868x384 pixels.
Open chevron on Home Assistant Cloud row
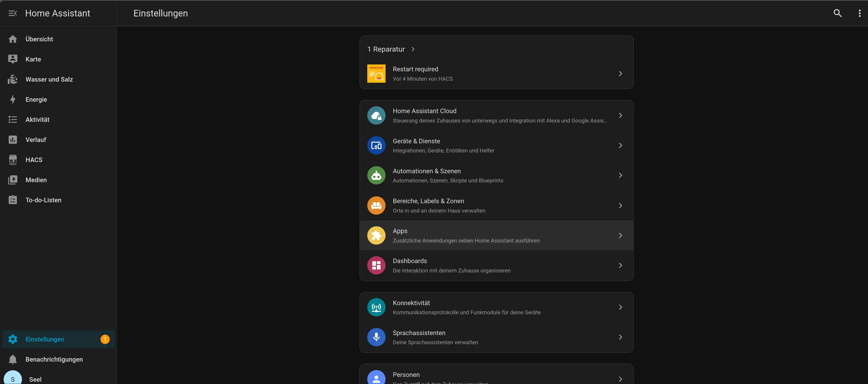620,116
